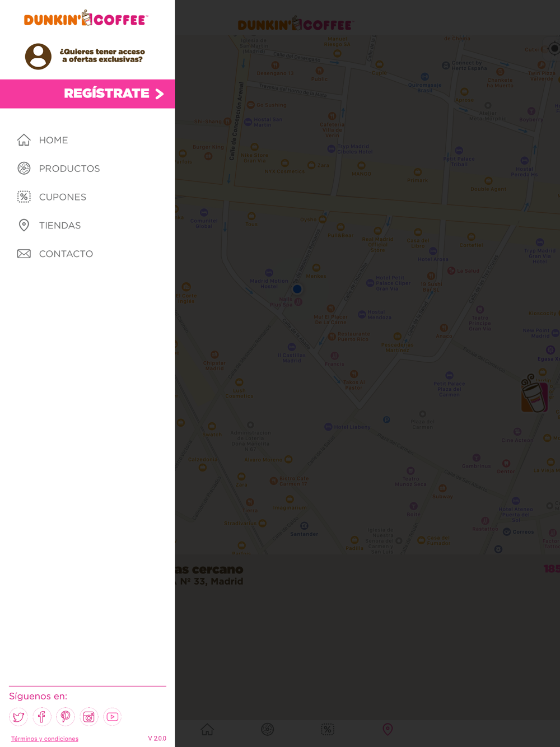Open CUPONES menu item

pos(63,197)
